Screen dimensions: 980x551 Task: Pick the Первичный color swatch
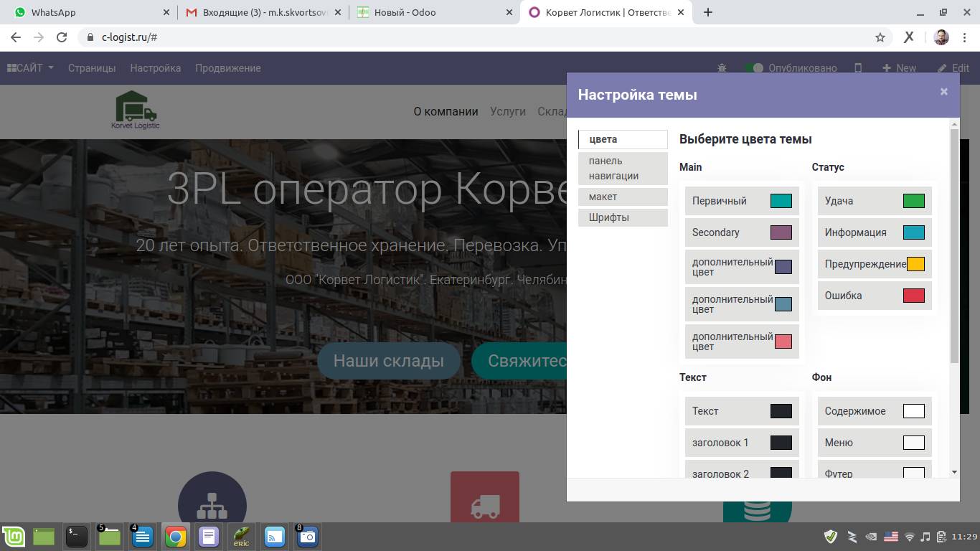[x=781, y=201]
